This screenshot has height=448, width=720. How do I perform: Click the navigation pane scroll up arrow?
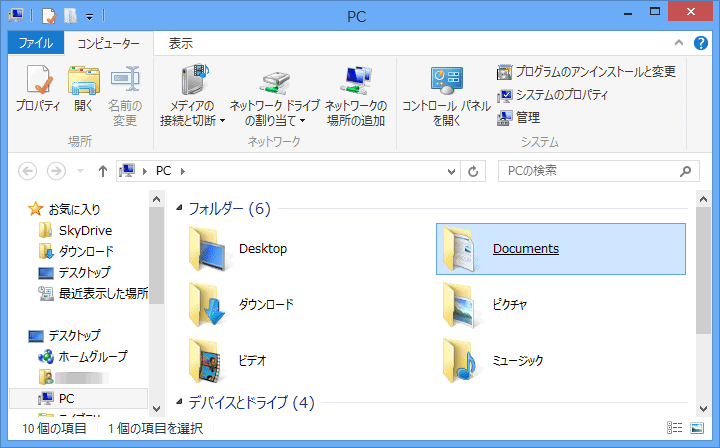157,199
